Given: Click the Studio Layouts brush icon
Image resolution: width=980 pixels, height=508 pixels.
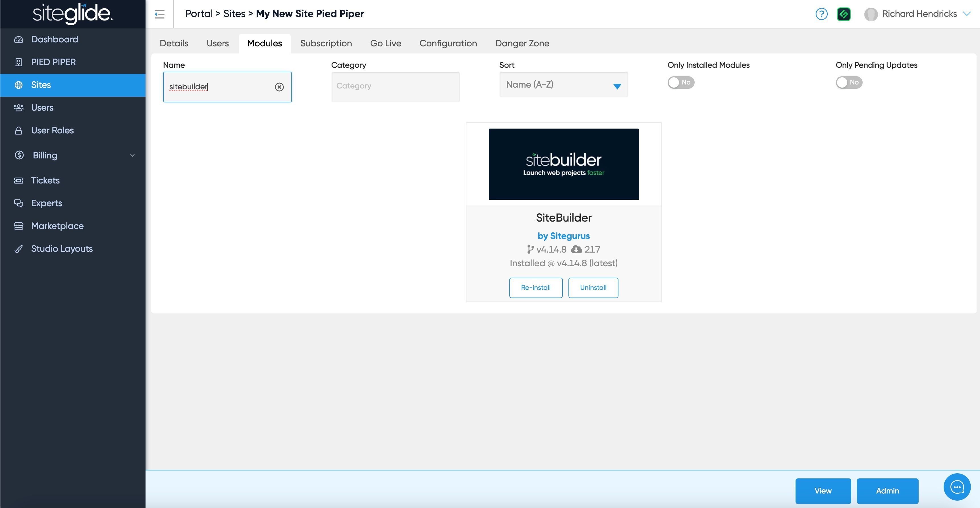Looking at the screenshot, I should click(19, 249).
